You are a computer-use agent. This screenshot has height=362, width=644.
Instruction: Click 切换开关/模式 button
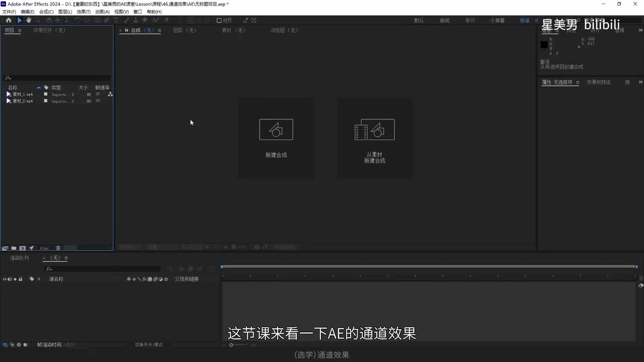pos(149,345)
